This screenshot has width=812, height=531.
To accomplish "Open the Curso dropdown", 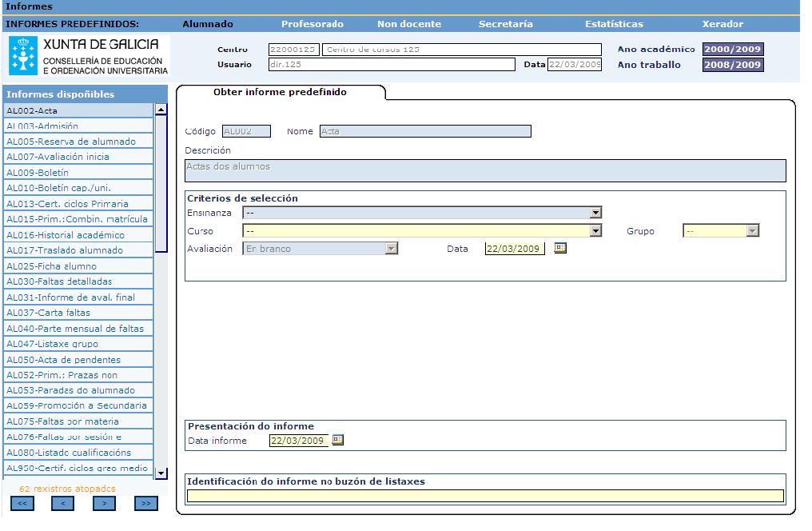I will tap(594, 230).
